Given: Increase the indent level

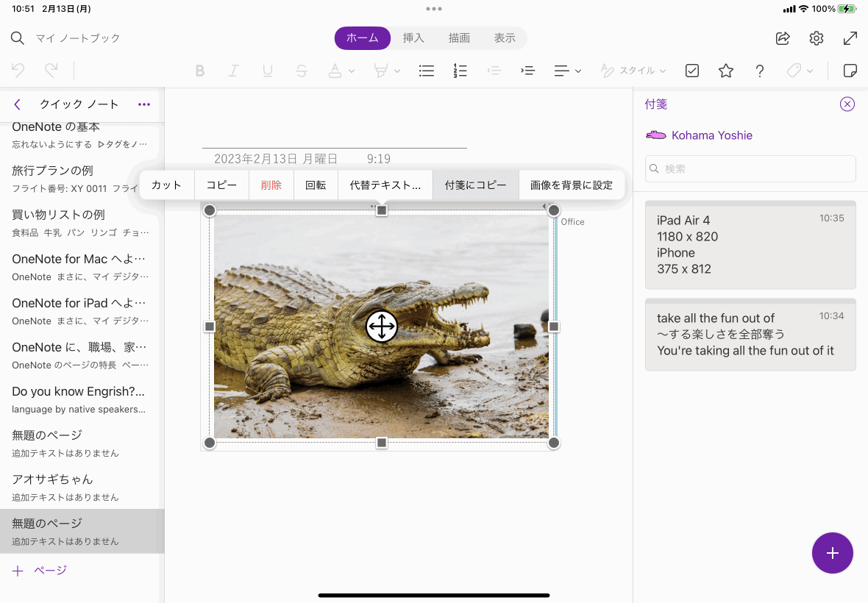Looking at the screenshot, I should [527, 71].
